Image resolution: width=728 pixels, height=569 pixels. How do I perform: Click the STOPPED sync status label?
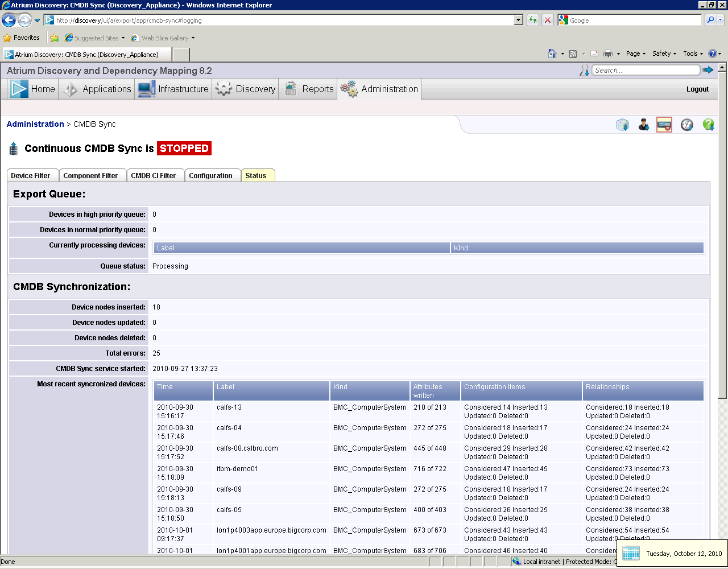click(x=184, y=148)
